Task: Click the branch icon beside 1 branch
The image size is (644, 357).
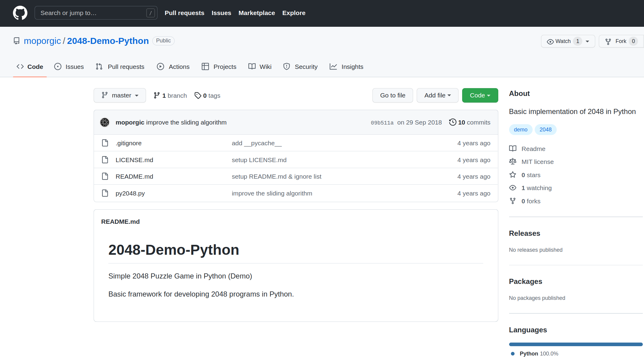Action: point(157,95)
